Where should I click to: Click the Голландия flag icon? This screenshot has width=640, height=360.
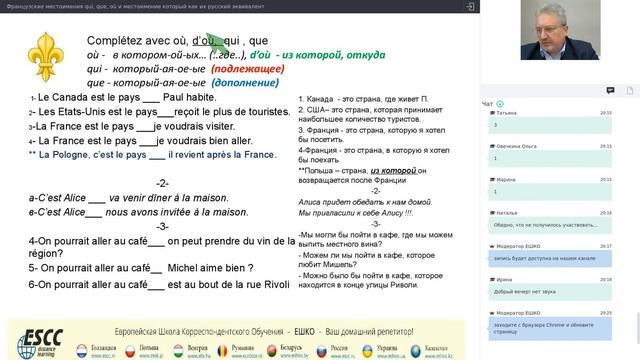point(82,351)
